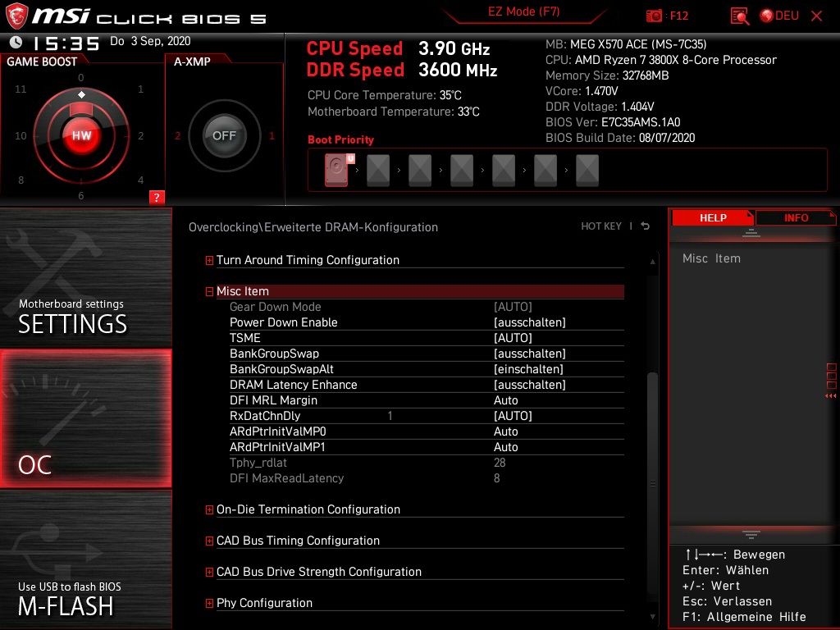Select the second boot priority slot
Screen dimensions: 840x630
point(378,171)
